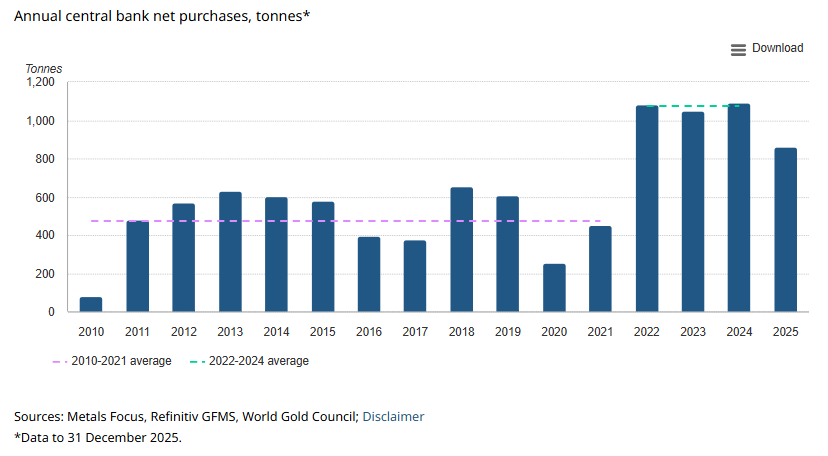Viewport: 828px width, 456px height.
Task: Select the 2011 bar
Action: 137,267
